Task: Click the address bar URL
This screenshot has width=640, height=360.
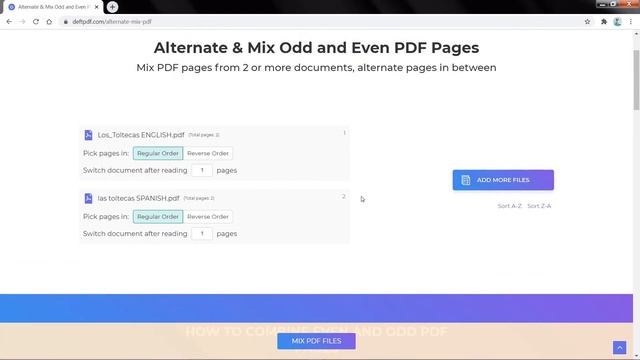Action: 112,22
